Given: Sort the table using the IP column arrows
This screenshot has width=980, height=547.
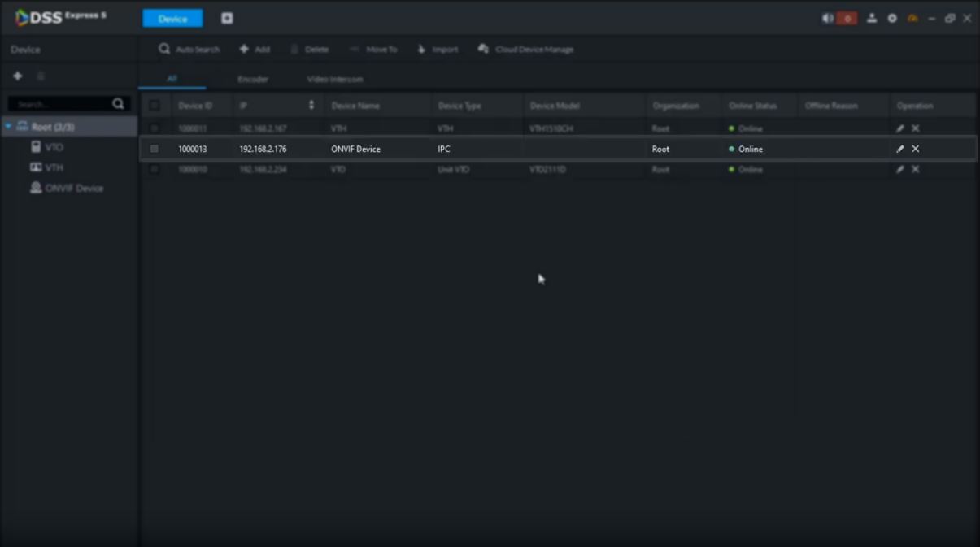Looking at the screenshot, I should click(311, 106).
